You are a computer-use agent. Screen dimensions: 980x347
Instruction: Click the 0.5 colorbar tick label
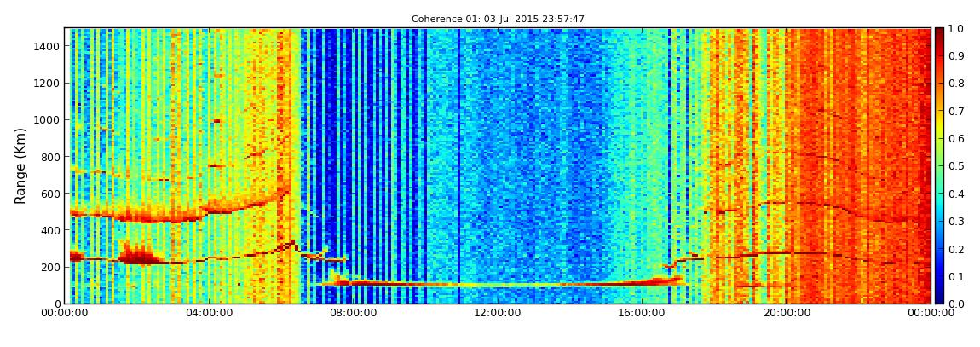(x=955, y=166)
